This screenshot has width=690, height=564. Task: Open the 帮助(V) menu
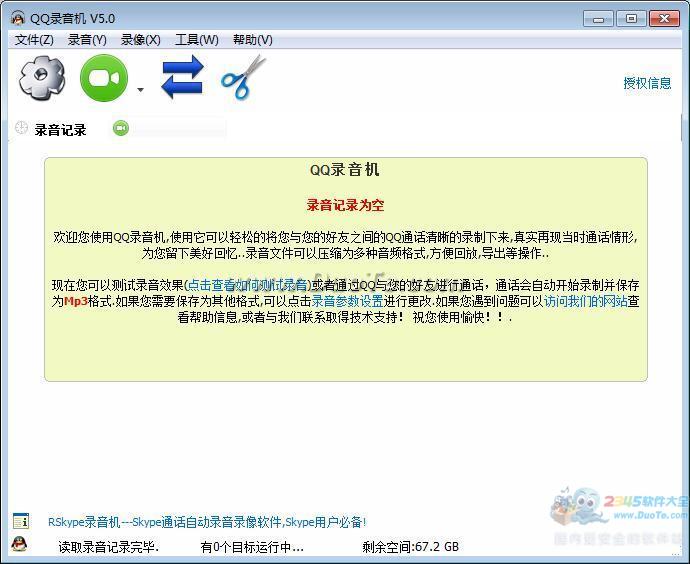click(x=253, y=40)
